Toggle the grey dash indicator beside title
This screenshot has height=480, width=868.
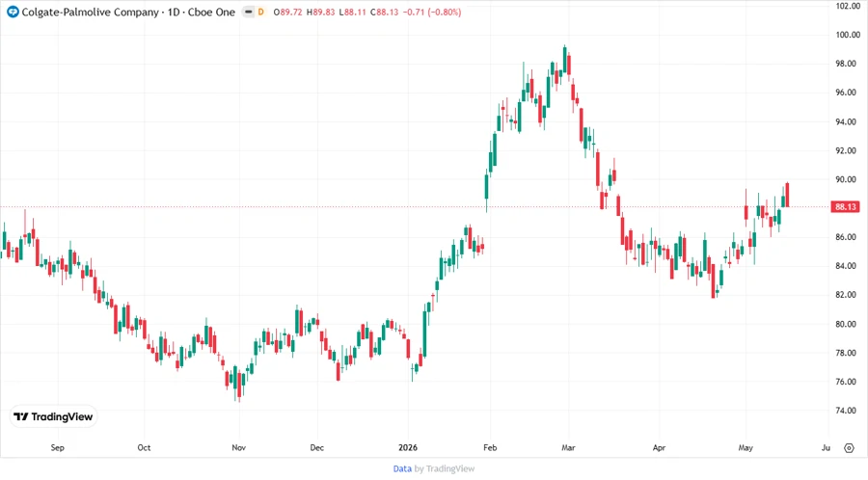pyautogui.click(x=249, y=13)
